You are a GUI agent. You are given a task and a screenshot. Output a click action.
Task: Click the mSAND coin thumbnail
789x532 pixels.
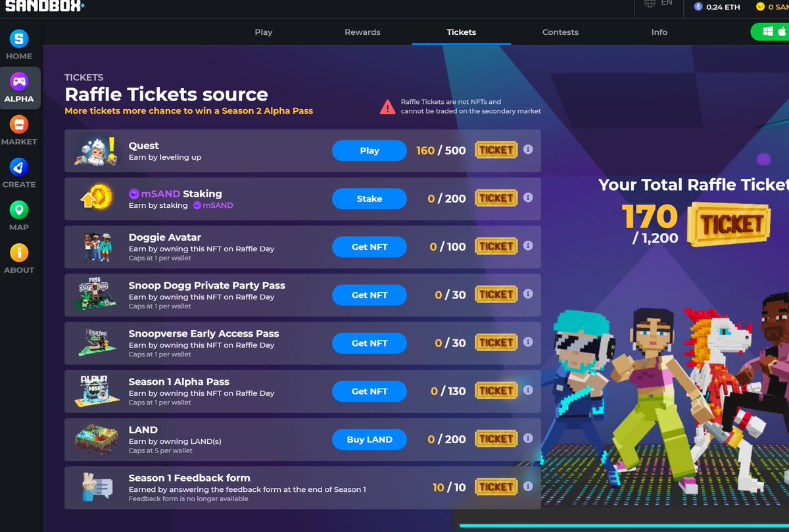click(97, 198)
